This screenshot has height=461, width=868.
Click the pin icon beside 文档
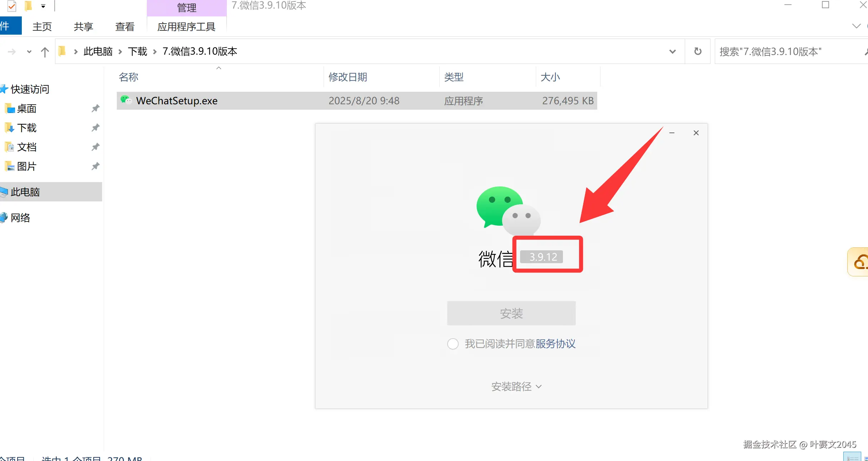pos(95,147)
